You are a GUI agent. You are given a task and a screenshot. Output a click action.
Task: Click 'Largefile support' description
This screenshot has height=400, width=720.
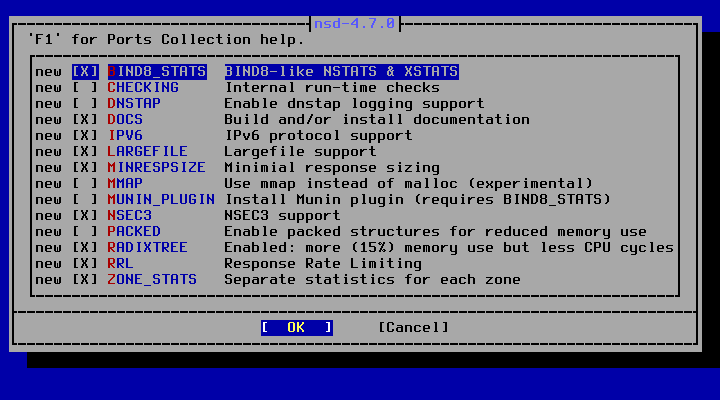tap(300, 152)
